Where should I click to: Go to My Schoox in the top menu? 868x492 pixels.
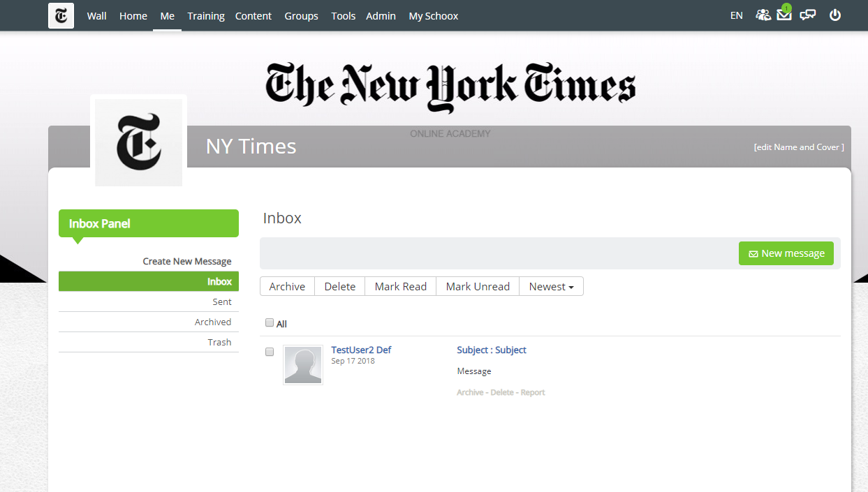434,15
